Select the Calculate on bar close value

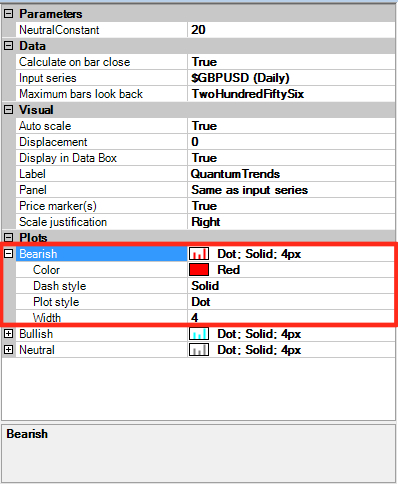point(291,62)
